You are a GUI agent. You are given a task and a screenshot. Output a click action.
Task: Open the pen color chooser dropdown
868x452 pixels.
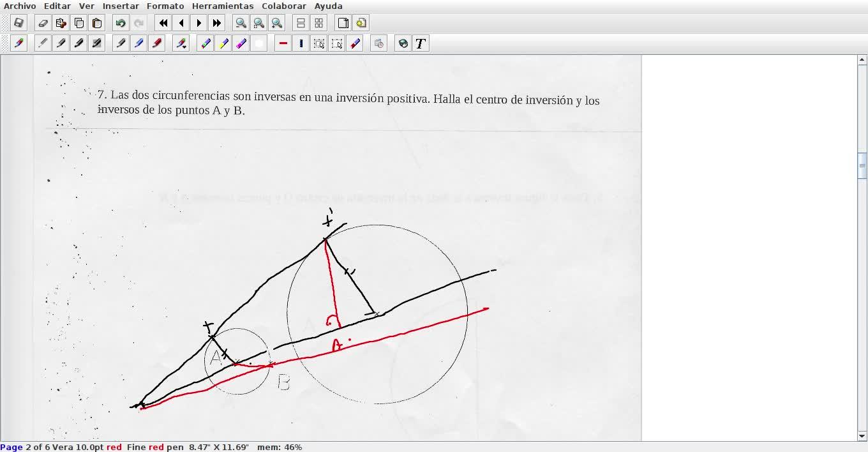click(181, 43)
